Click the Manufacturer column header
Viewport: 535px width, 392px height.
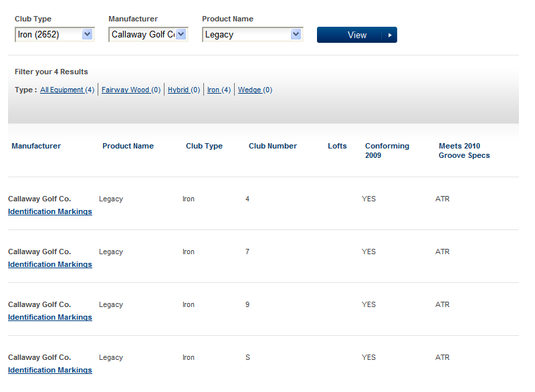[36, 146]
